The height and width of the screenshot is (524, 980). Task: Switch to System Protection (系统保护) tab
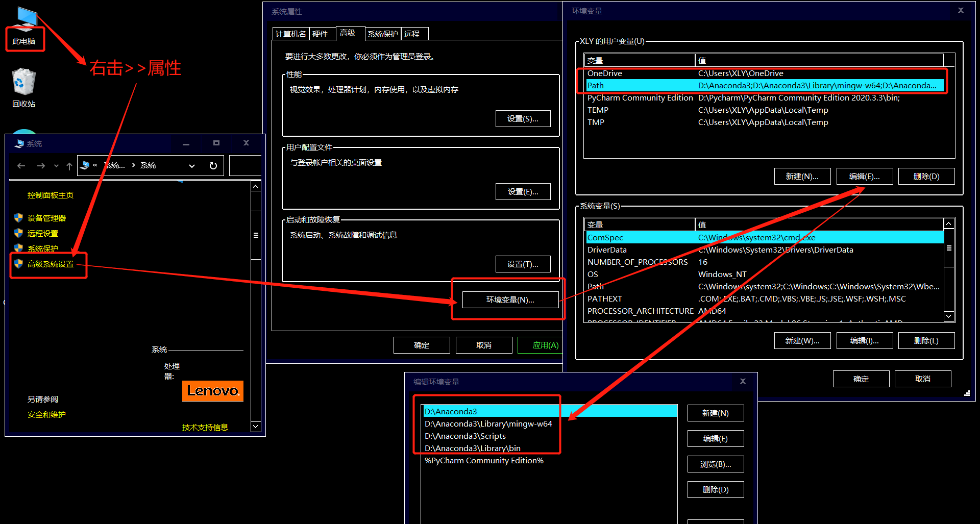(x=383, y=34)
